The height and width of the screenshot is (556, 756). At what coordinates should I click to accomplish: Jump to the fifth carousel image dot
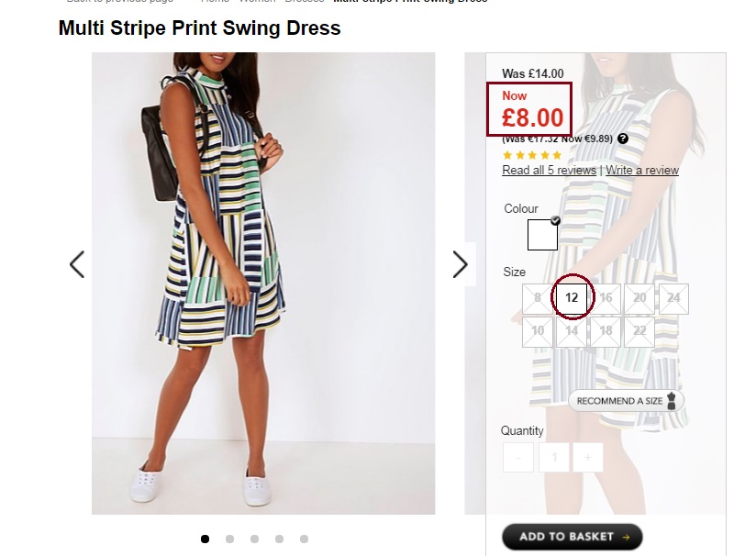point(304,539)
